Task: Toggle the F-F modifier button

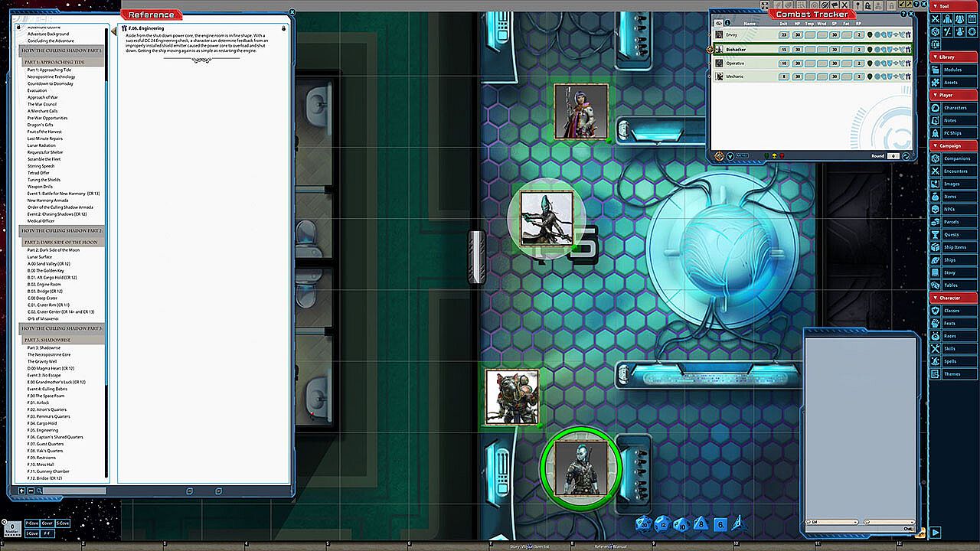Action: (47, 533)
